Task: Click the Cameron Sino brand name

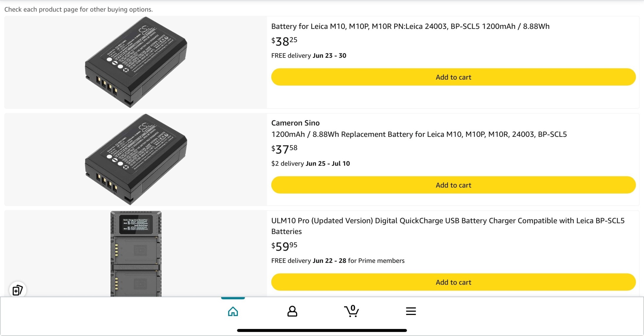Action: (x=295, y=123)
